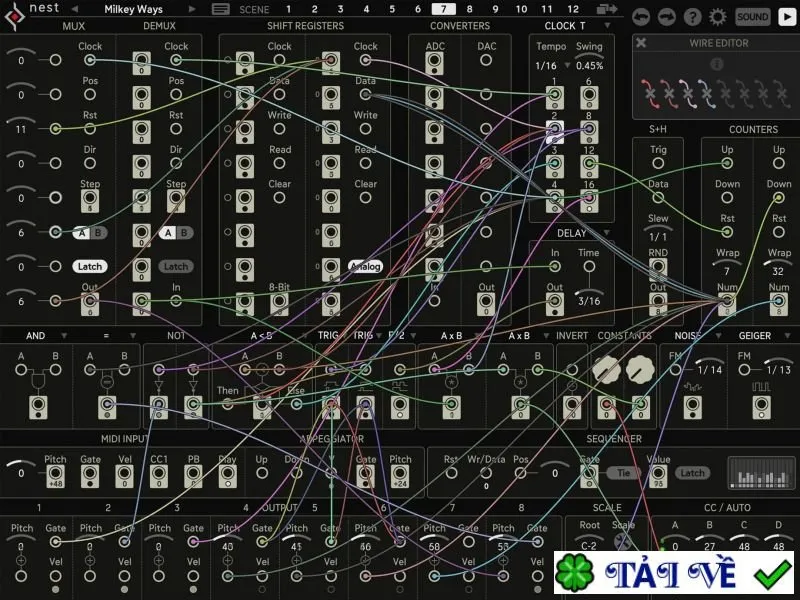The width and height of the screenshot is (800, 600).
Task: Open the DELAY module dropdown arrow
Action: pyautogui.click(x=607, y=233)
